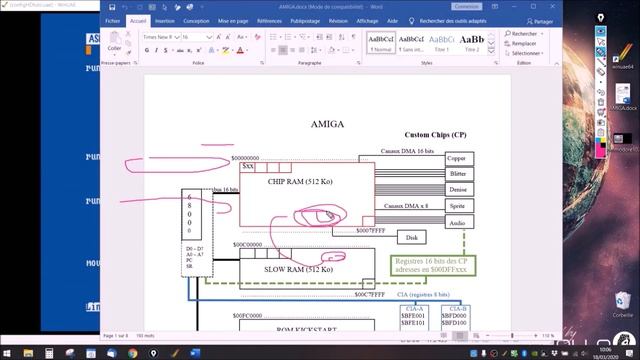Clear all formatting with the eraser icon
The height and width of the screenshot is (360, 640).
pyautogui.click(x=257, y=37)
